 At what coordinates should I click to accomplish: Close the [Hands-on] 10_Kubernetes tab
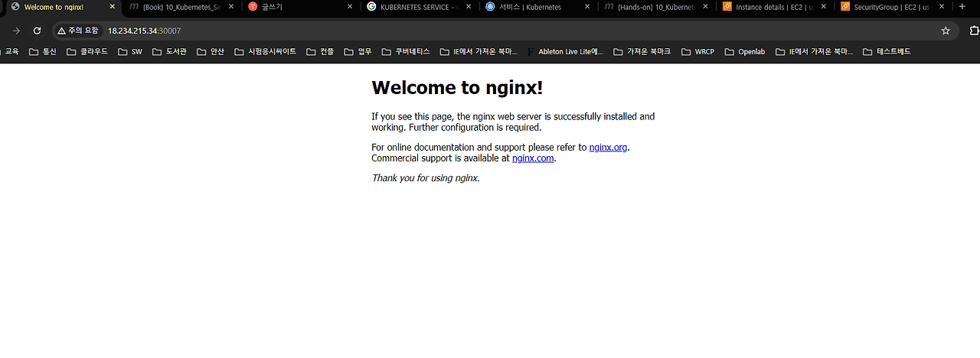coord(706,7)
